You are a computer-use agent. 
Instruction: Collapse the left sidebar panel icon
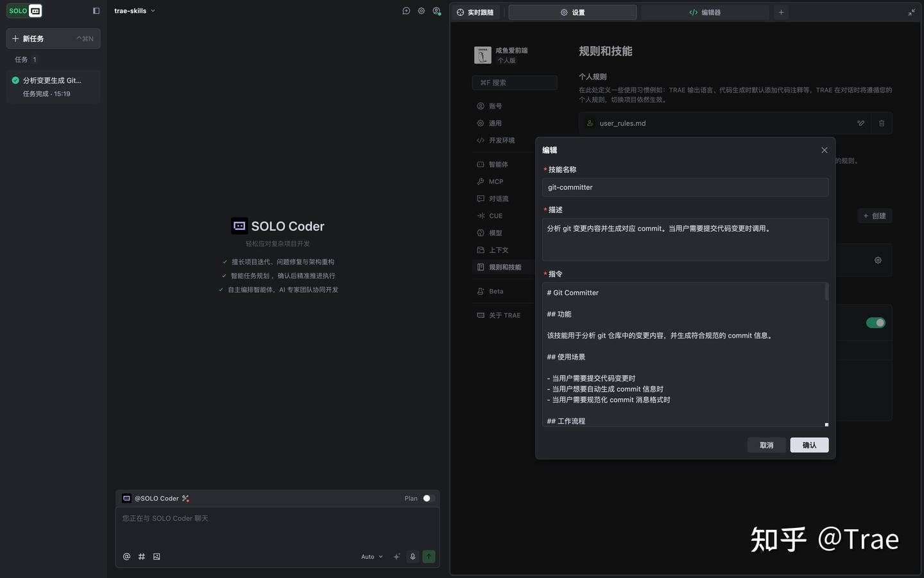click(96, 11)
